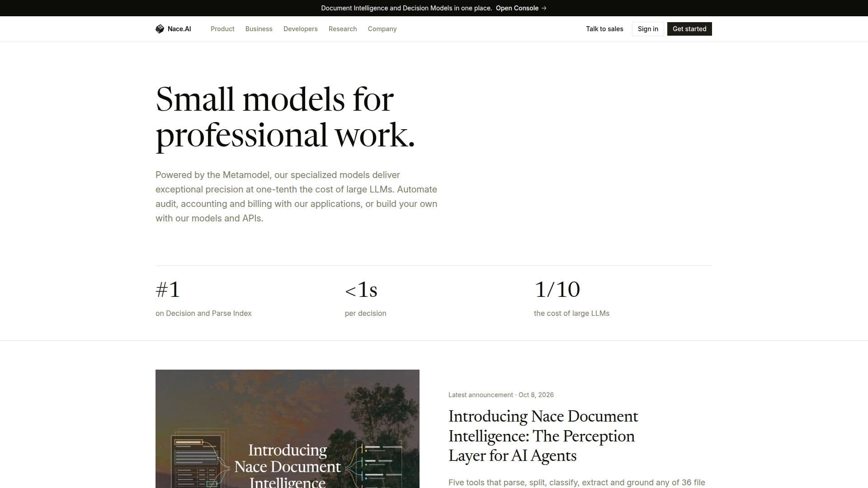Click the 'Latest announcement · Oct 8, 2026' text
This screenshot has height=488, width=868.
501,395
